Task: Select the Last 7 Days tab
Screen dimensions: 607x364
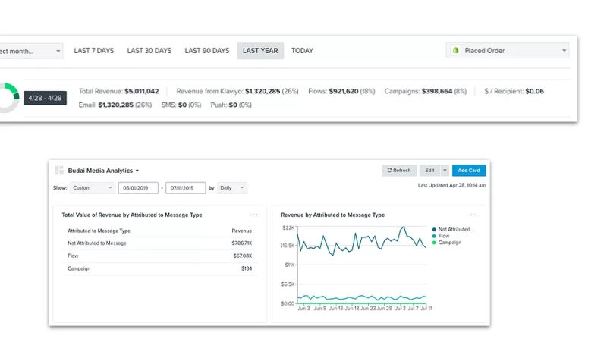Action: pos(93,51)
